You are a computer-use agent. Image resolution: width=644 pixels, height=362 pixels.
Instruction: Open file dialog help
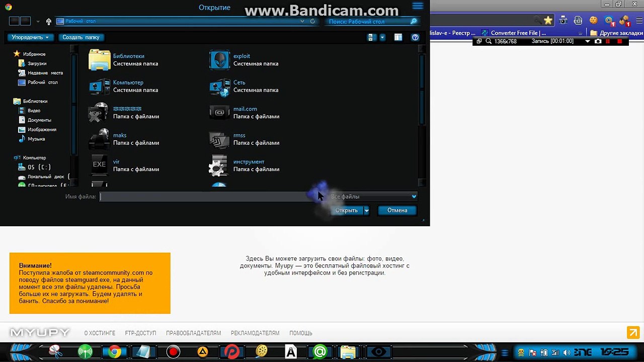pyautogui.click(x=415, y=37)
